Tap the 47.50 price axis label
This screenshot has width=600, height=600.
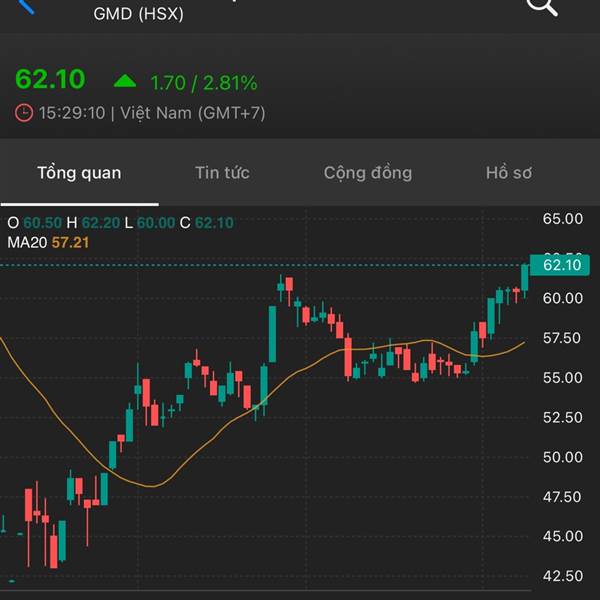tap(562, 497)
